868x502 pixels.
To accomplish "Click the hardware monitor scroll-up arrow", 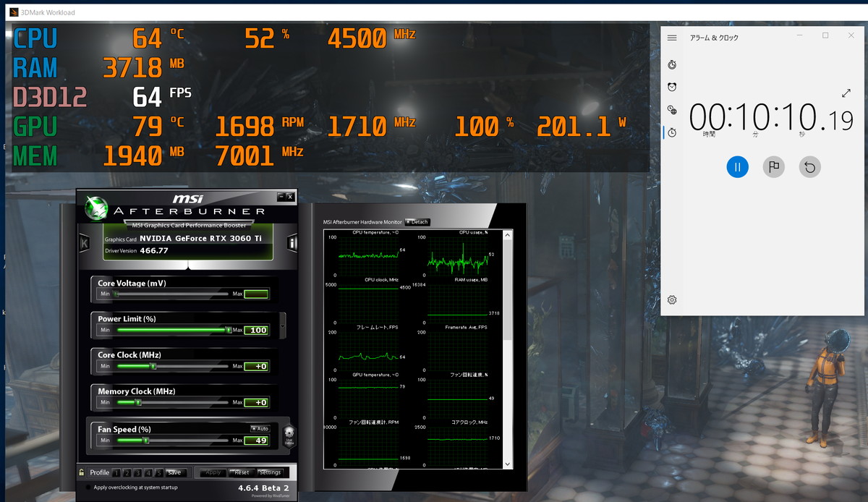I will [508, 235].
